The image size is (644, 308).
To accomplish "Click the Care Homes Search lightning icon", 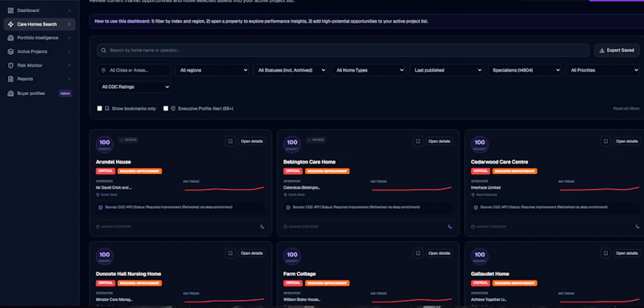I will (10, 24).
